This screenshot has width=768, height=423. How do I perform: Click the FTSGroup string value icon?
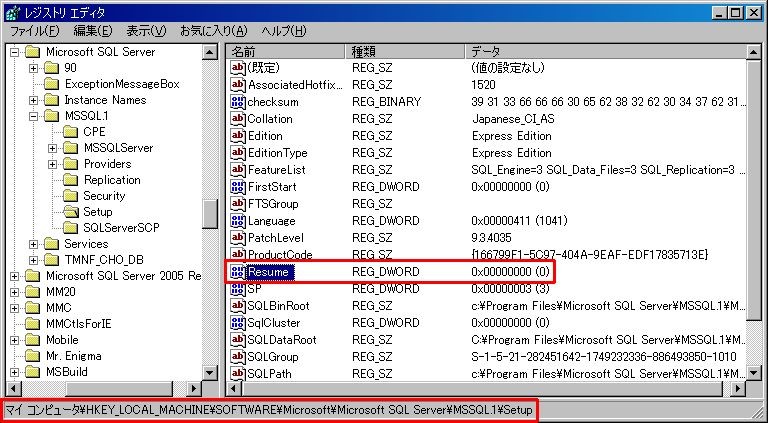click(x=238, y=204)
